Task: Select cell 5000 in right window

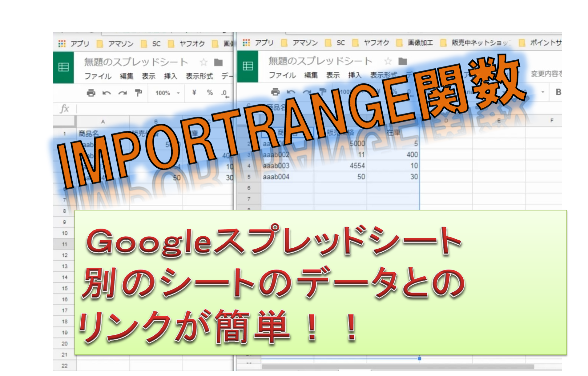Action: 340,144
